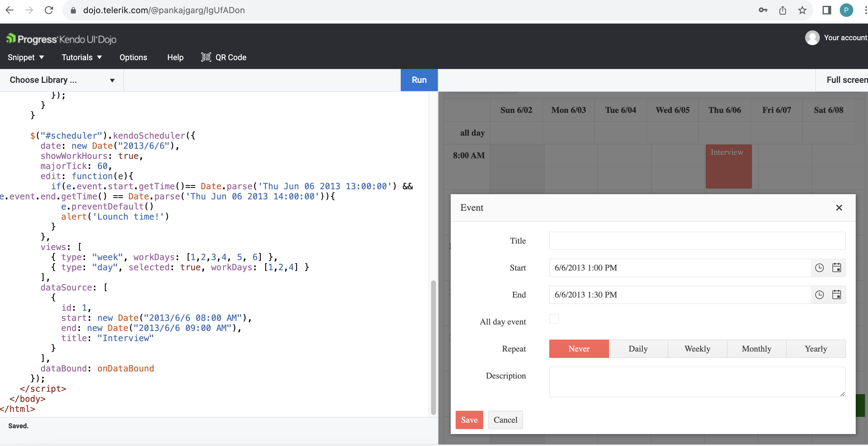The width and height of the screenshot is (868, 446).
Task: Click the share page icon
Action: click(782, 10)
